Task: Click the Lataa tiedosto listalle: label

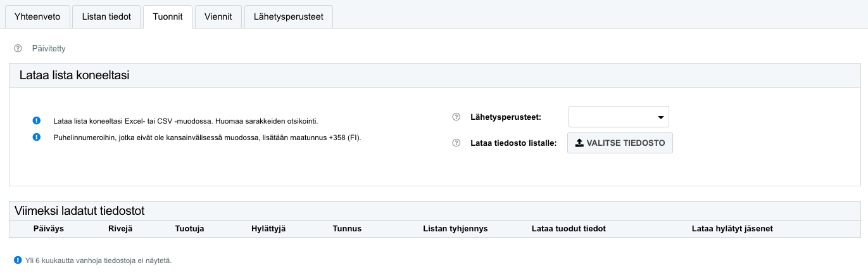Action: click(x=513, y=143)
